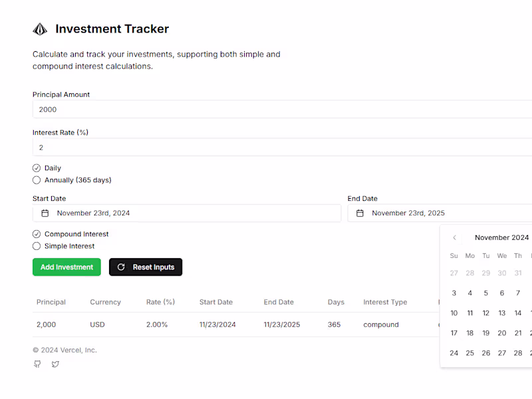The width and height of the screenshot is (532, 399).
Task: Click the Vercel triangle logo
Action: tap(40, 29)
